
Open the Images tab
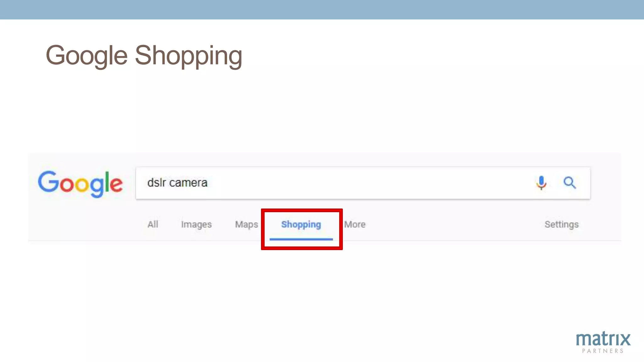pyautogui.click(x=196, y=225)
